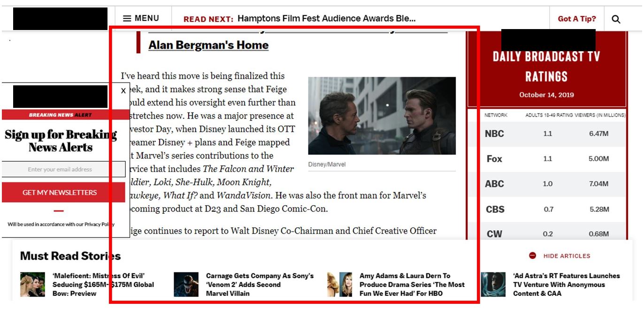Viewport: 644px width, 309px height.
Task: Select the NBC row in ratings table
Action: [x=546, y=134]
